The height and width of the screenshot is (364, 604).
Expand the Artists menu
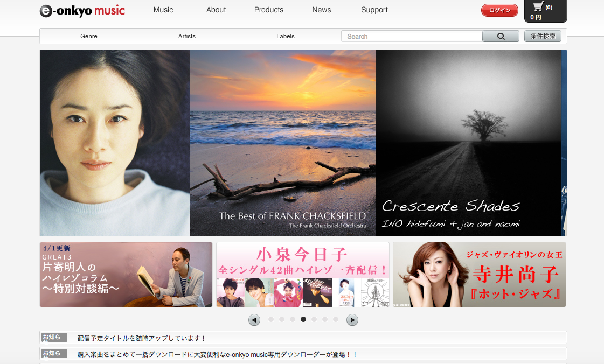(x=187, y=36)
